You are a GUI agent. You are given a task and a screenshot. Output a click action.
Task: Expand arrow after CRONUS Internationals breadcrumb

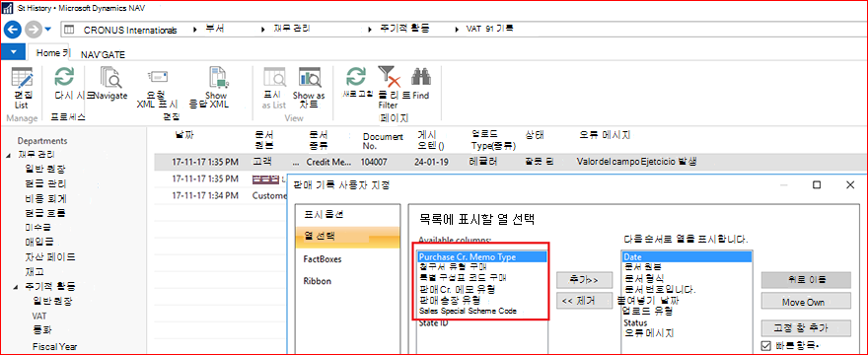point(195,30)
